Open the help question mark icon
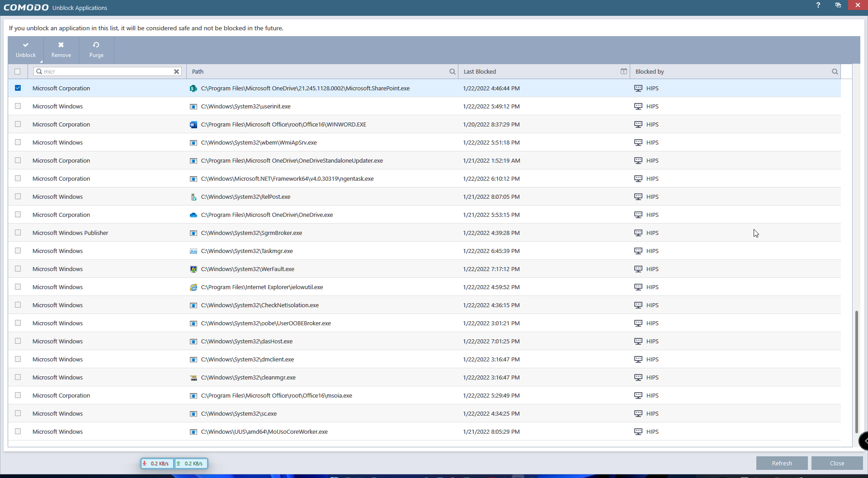The width and height of the screenshot is (868, 478). 818,5
